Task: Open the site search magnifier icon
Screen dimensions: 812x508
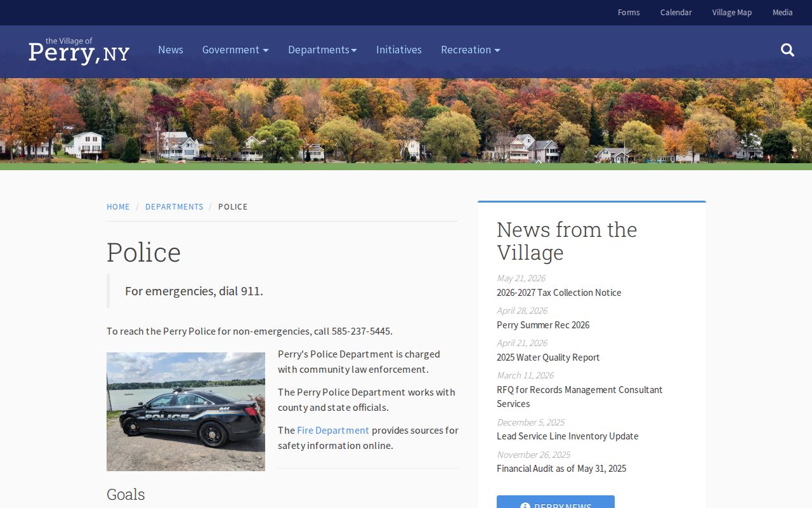Action: (787, 50)
